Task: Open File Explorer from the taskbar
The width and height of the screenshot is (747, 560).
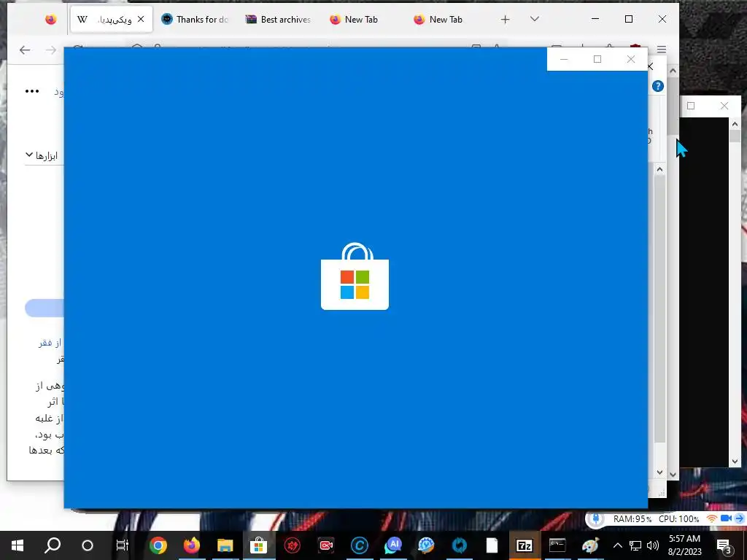Action: 225,545
